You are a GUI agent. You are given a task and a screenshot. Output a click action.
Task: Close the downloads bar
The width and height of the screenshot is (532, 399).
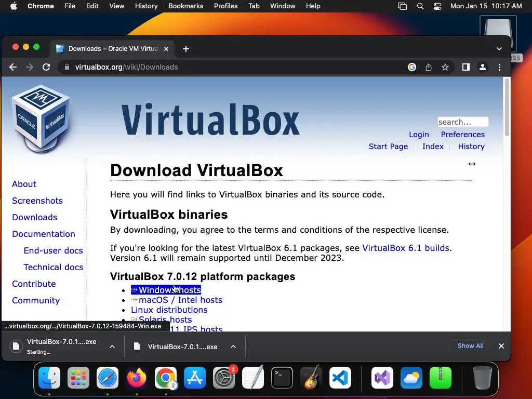[x=501, y=346]
